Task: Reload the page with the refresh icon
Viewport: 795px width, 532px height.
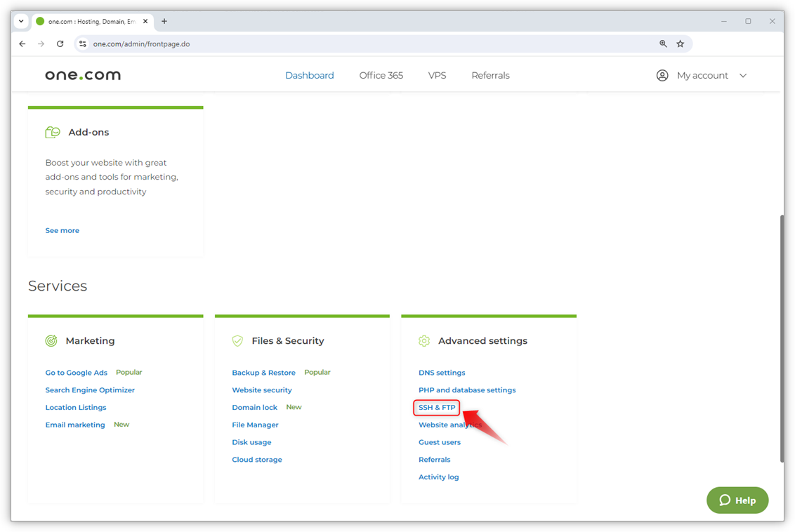Action: click(60, 44)
